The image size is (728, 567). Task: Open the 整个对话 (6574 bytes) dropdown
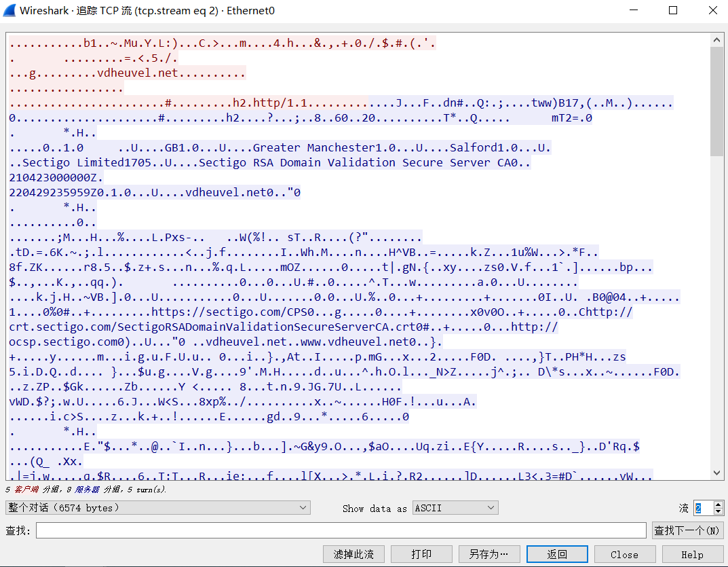157,508
